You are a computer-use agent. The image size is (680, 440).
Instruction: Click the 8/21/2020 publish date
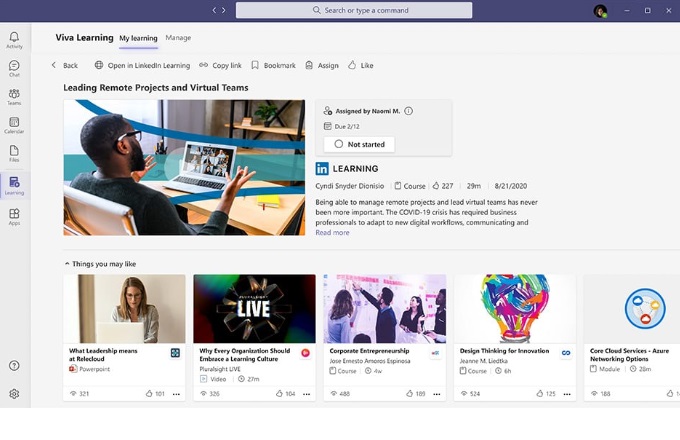[511, 186]
